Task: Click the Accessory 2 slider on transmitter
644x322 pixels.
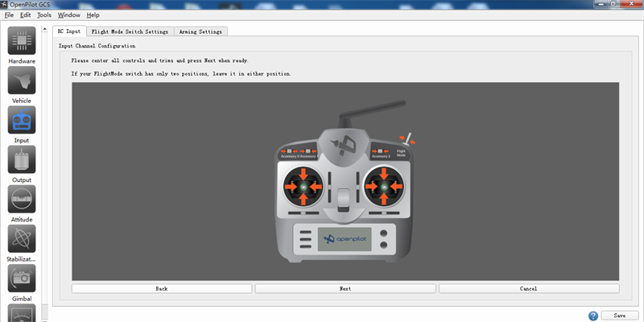Action: [x=380, y=151]
